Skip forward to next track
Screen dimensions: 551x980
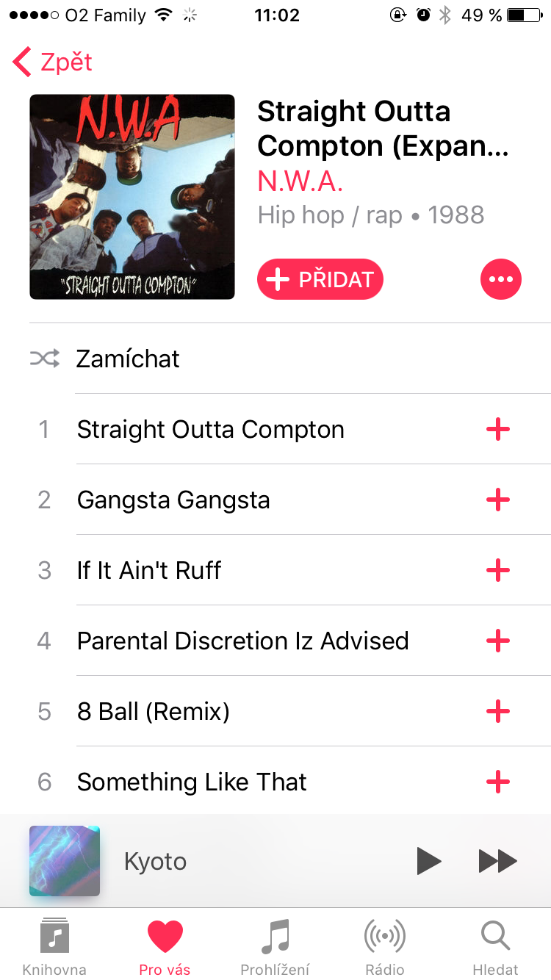498,861
